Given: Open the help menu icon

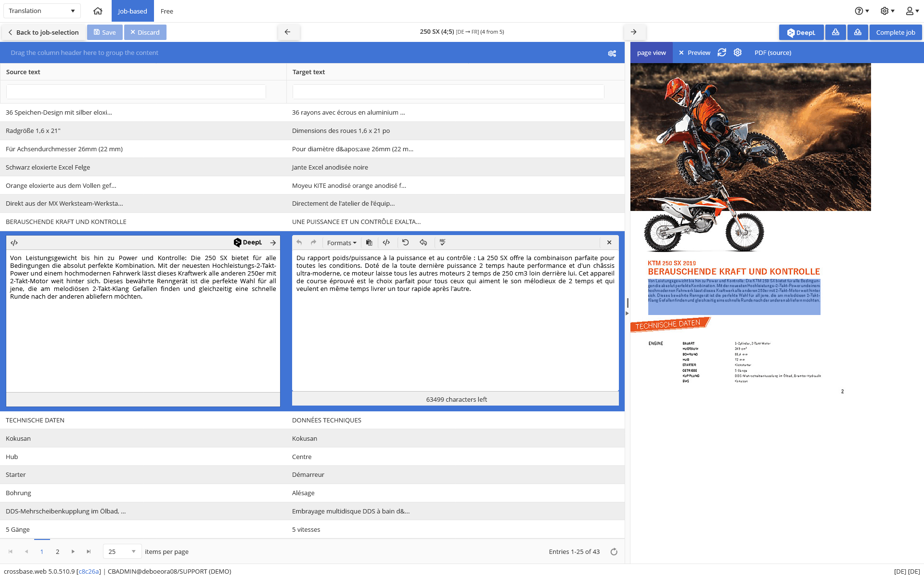Looking at the screenshot, I should point(861,11).
